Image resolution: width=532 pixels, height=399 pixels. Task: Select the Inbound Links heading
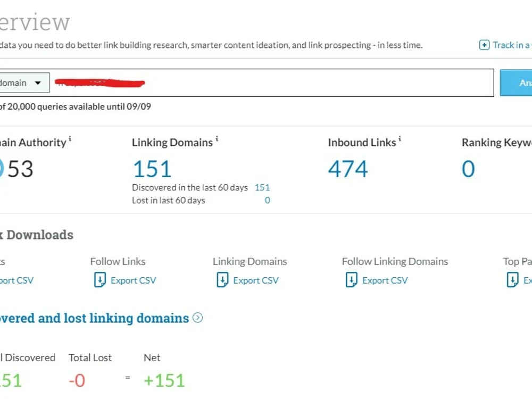pos(362,143)
